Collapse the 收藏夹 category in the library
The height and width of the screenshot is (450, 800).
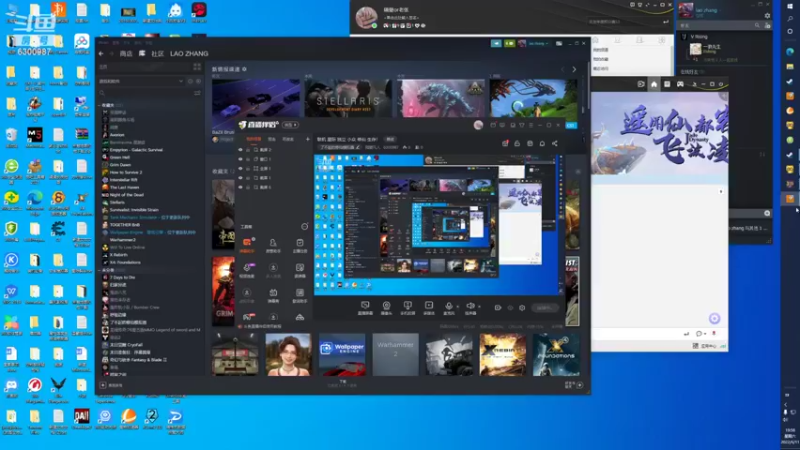100,105
